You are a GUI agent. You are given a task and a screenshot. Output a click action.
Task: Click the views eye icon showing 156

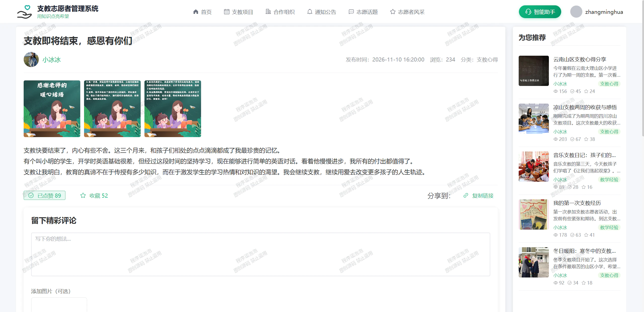coord(556,91)
